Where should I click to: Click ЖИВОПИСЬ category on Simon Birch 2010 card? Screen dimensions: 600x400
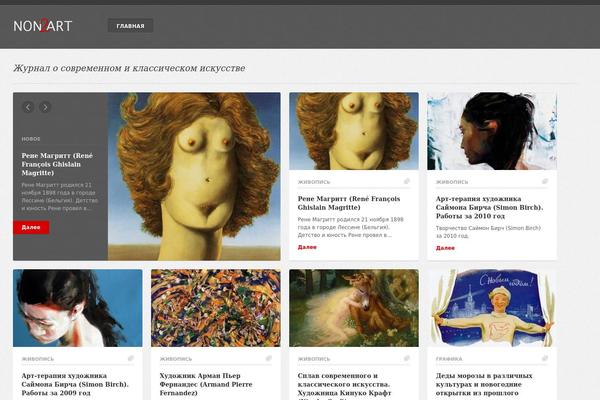coord(452,182)
